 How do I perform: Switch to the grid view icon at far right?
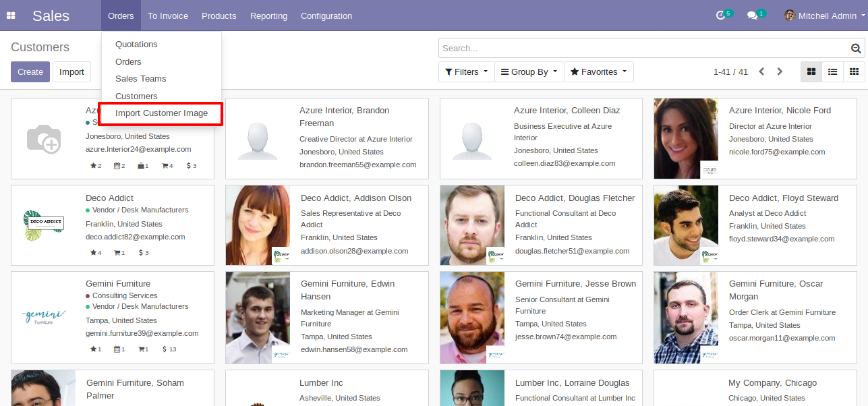[x=854, y=71]
